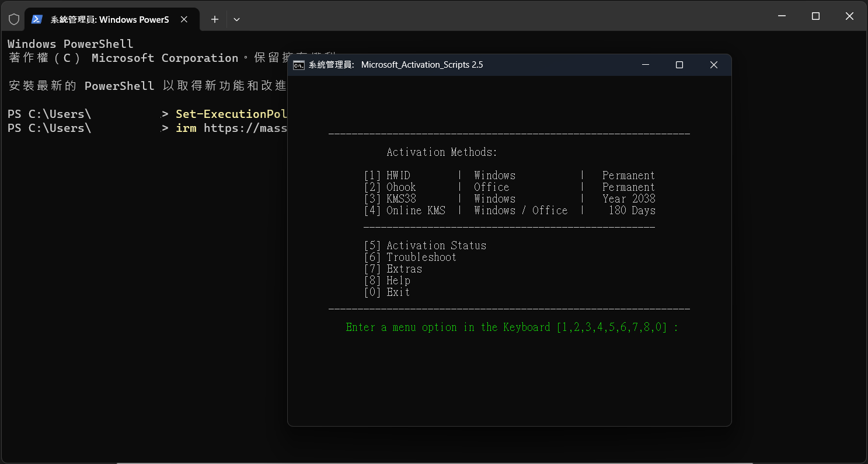Maximize the Windows Terminal window
The width and height of the screenshot is (868, 464).
[815, 16]
